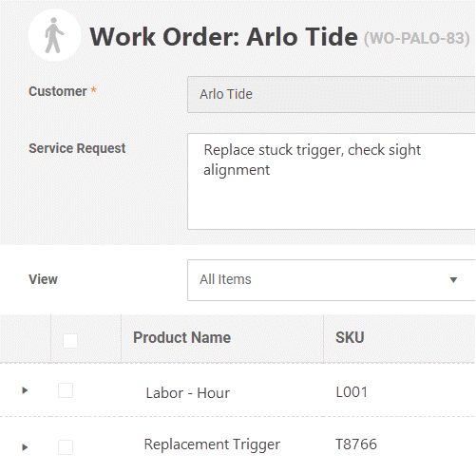476x473 pixels.
Task: Click the T8766 SKU cell
Action: 356,445
